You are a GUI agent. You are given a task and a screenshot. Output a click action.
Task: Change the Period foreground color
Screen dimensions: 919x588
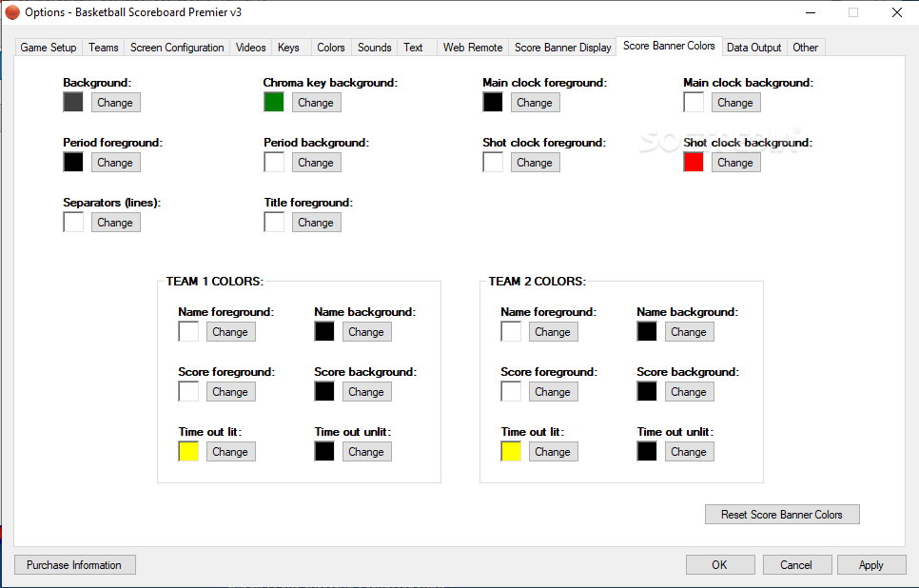click(115, 163)
